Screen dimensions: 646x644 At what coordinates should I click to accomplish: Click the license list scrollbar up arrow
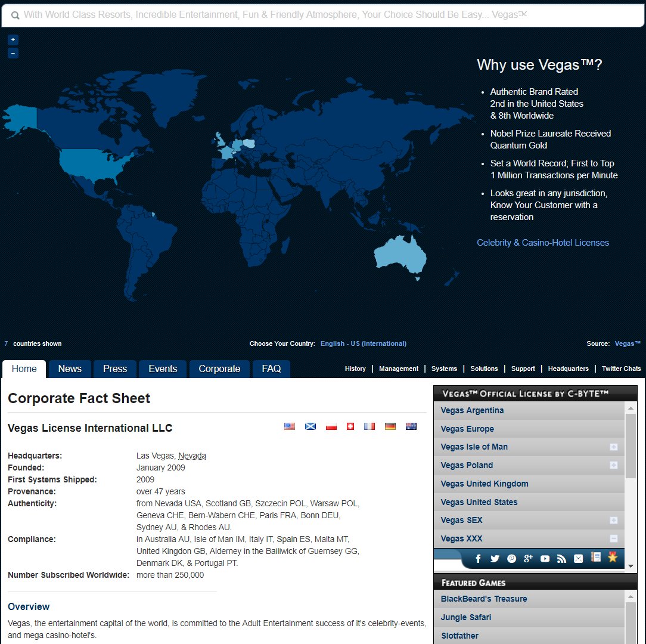click(x=631, y=408)
